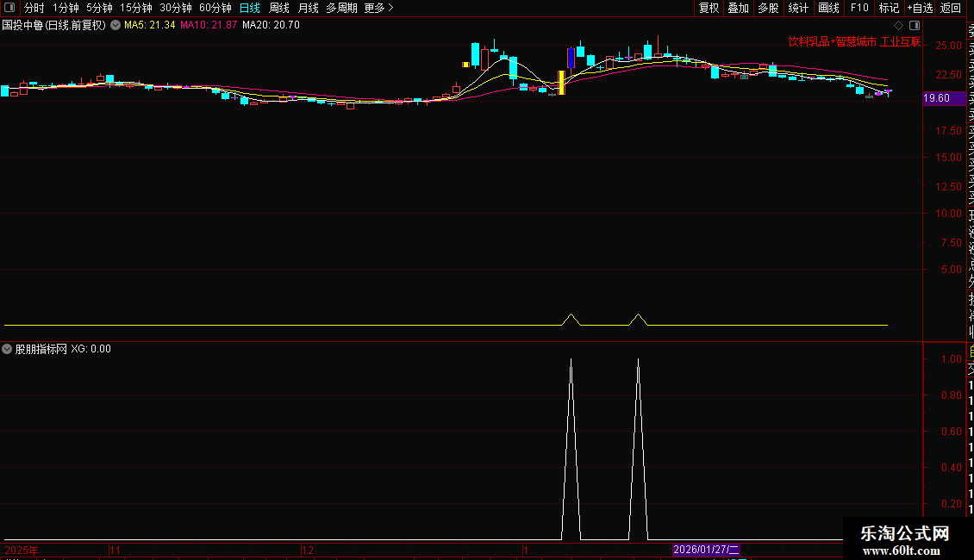Open the main chart indicator dropdown arrow
Image resolution: width=974 pixels, height=560 pixels.
[116, 26]
